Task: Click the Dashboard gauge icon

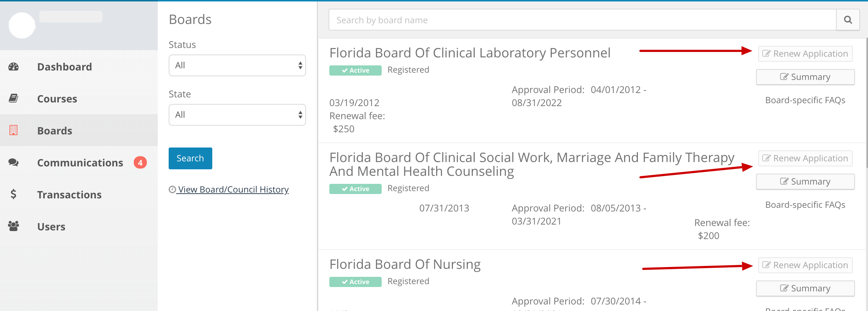Action: 13,66
